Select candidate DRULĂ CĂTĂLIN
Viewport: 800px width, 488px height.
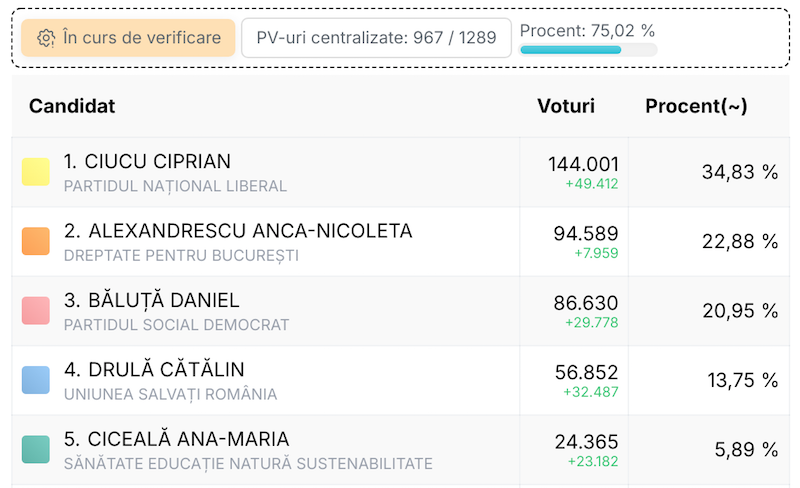tap(154, 370)
